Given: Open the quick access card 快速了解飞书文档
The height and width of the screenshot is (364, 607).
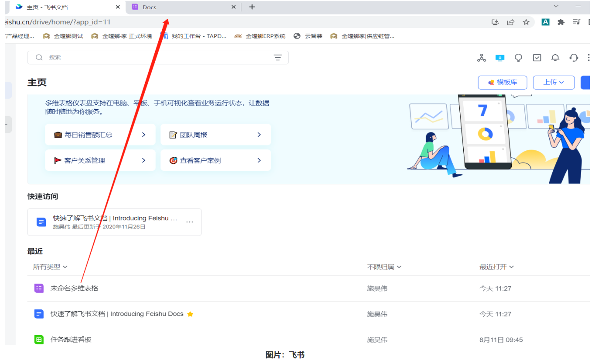Looking at the screenshot, I should [x=114, y=222].
